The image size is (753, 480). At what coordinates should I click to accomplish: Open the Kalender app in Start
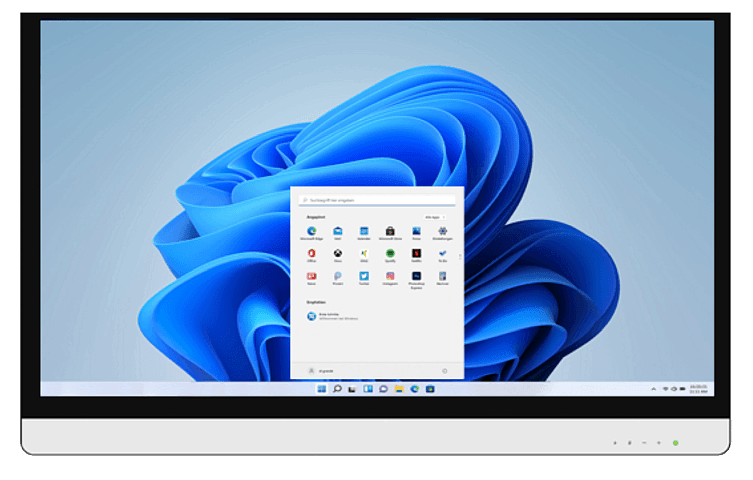point(364,233)
